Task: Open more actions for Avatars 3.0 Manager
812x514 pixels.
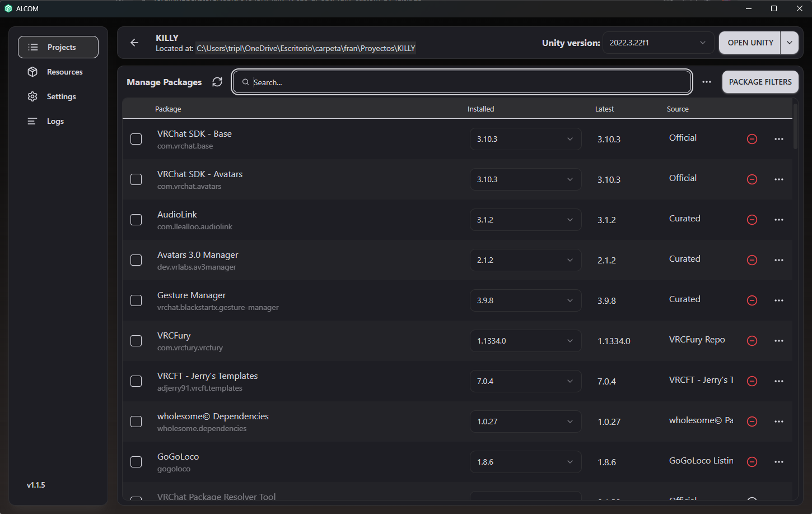Action: 779,260
